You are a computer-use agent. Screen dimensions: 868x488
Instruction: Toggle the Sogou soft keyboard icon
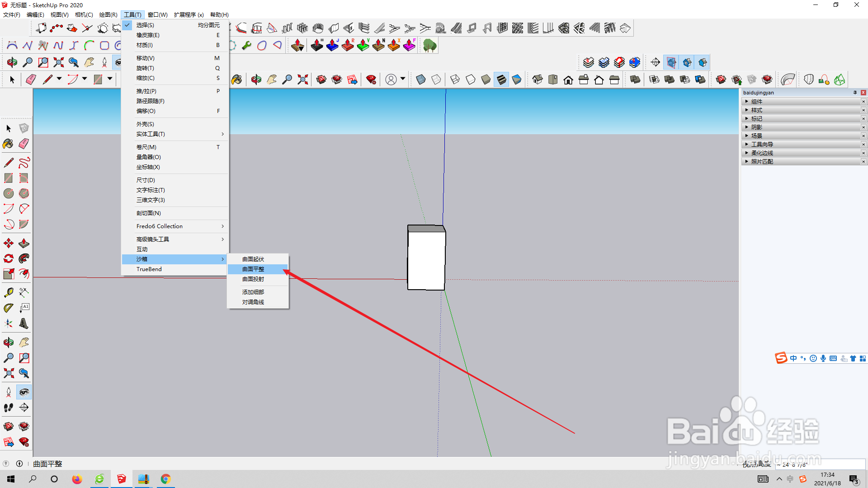point(833,358)
